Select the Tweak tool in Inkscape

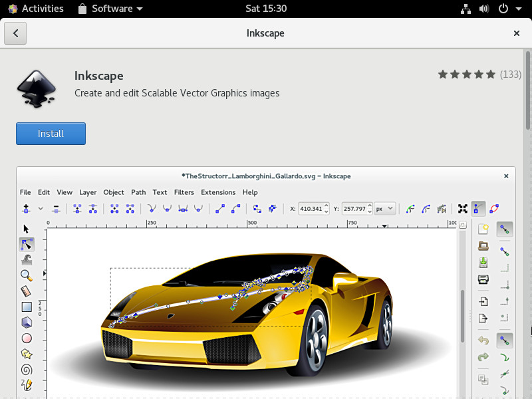27,260
